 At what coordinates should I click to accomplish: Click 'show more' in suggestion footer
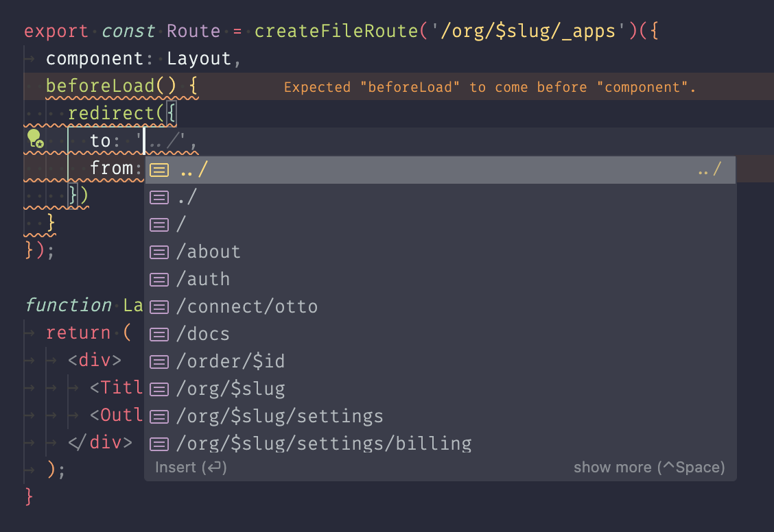(648, 468)
